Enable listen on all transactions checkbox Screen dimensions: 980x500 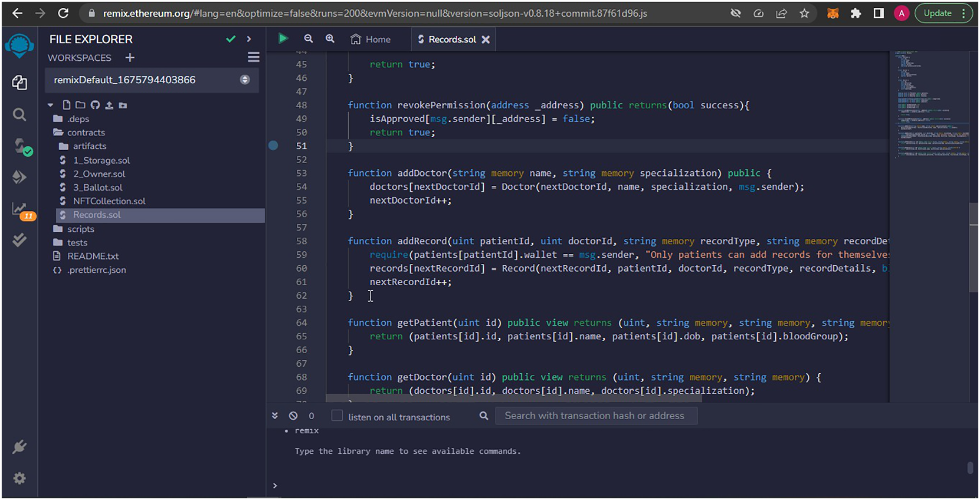(x=337, y=416)
